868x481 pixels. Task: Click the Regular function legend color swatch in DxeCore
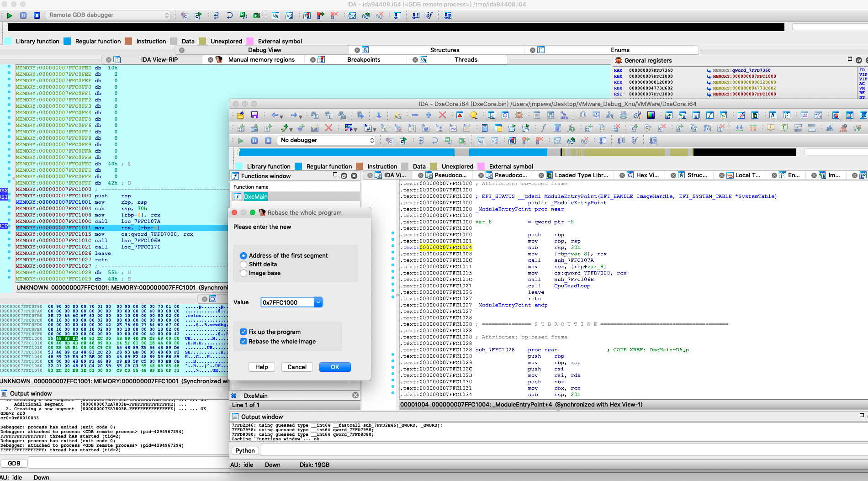pyautogui.click(x=298, y=167)
